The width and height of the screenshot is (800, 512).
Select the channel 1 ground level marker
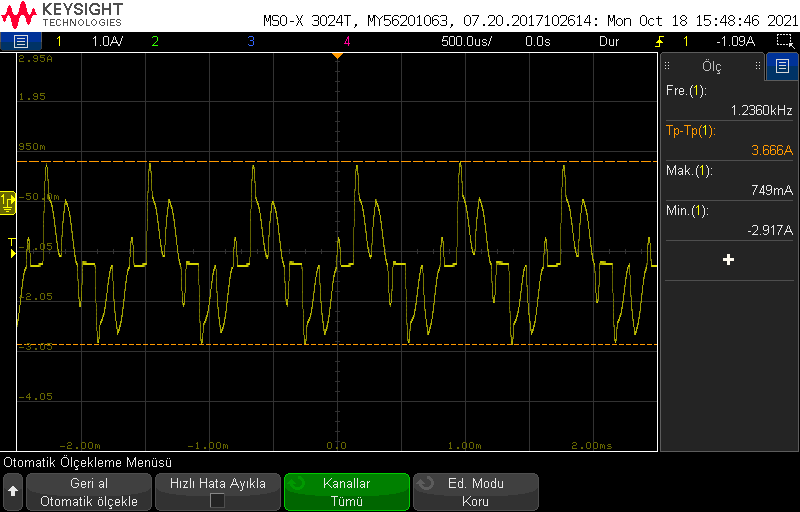click(x=8, y=202)
